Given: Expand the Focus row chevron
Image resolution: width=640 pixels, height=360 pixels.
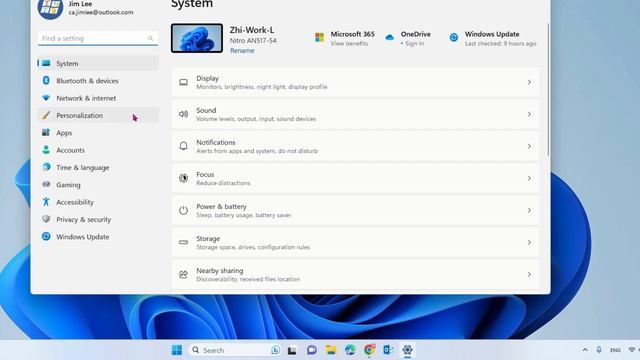Looking at the screenshot, I should [x=529, y=178].
